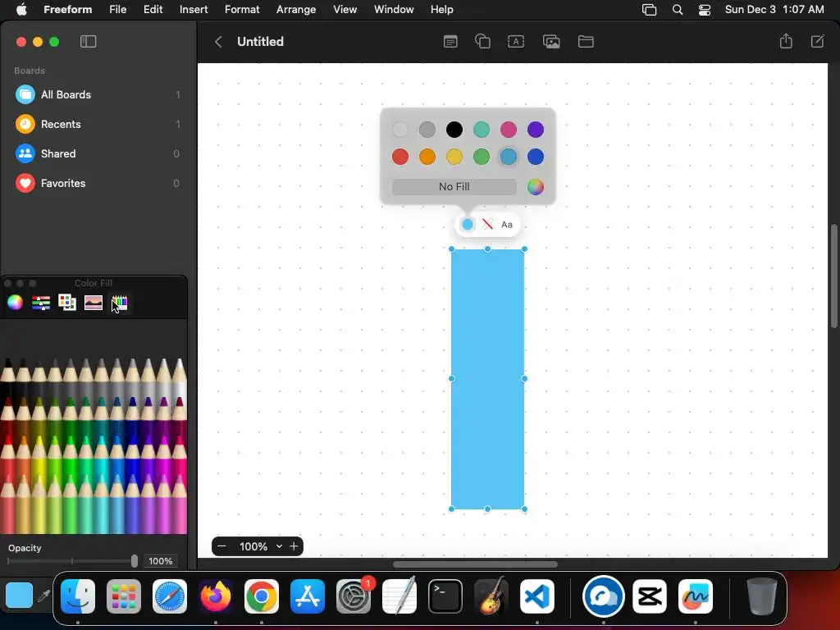The height and width of the screenshot is (630, 840).
Task: Open Control Center in menu bar
Action: pos(704,9)
